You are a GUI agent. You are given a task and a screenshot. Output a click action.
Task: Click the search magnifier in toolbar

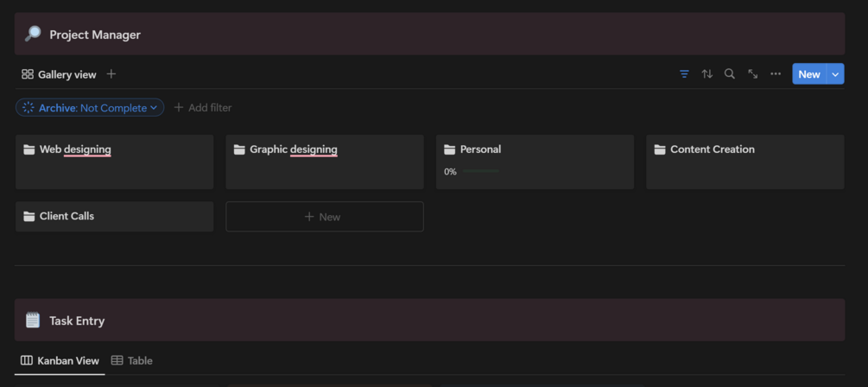[730, 73]
